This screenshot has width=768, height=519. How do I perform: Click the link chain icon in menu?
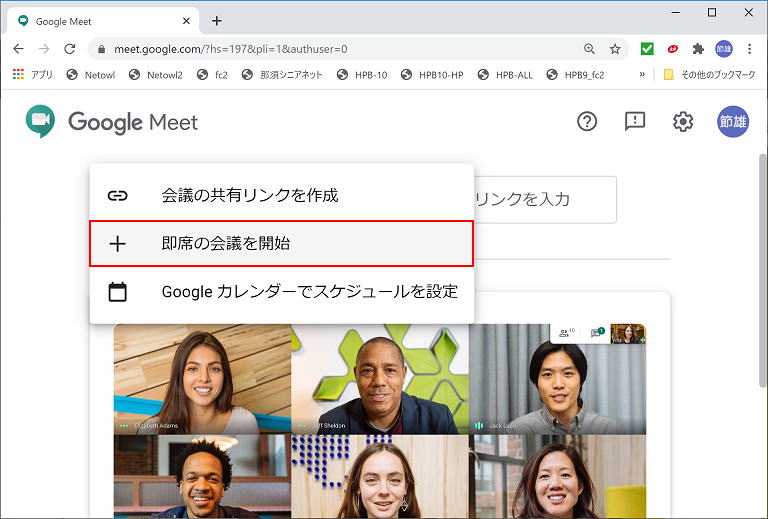click(118, 195)
